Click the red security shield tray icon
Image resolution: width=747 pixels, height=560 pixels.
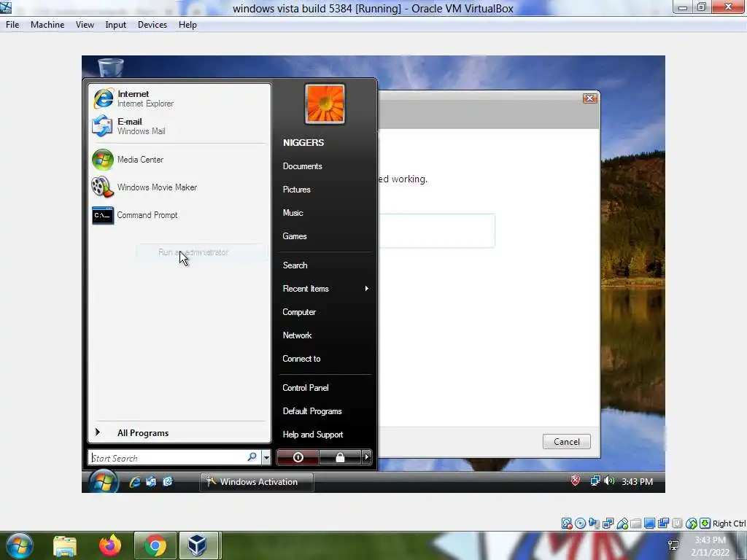point(576,481)
